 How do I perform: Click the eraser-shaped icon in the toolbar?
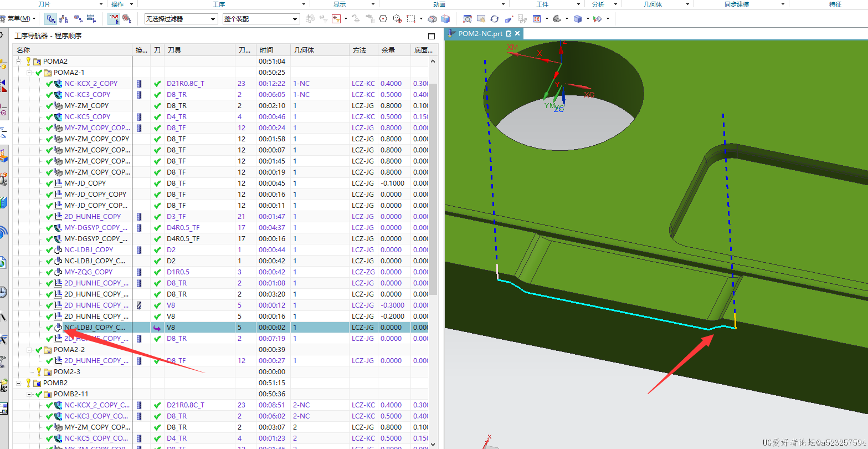(432, 19)
